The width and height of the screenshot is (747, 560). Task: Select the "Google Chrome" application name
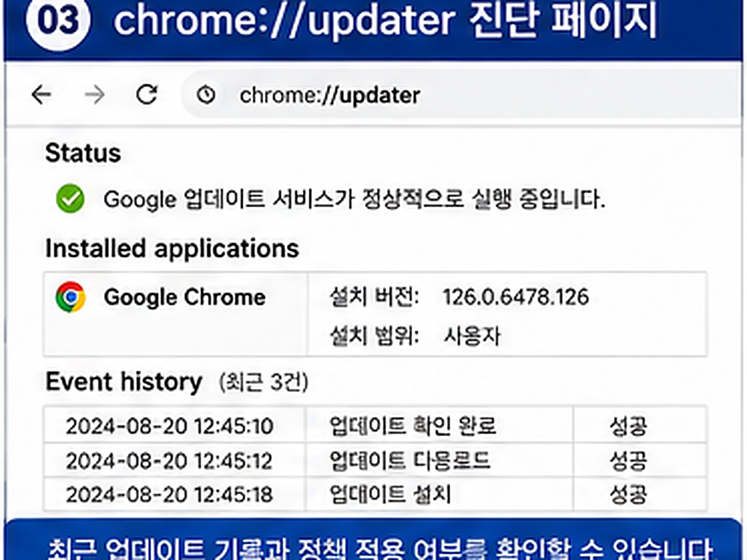(184, 297)
